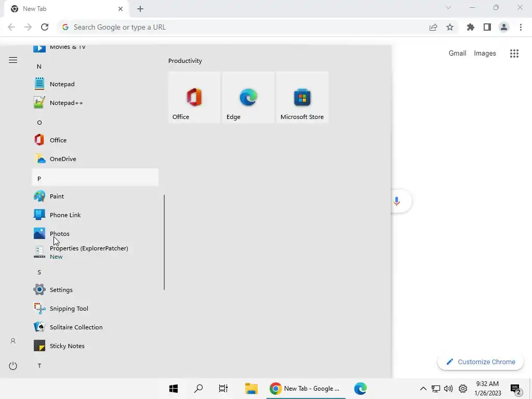Click the Productivity group title
Image resolution: width=532 pixels, height=399 pixels.
point(185,61)
